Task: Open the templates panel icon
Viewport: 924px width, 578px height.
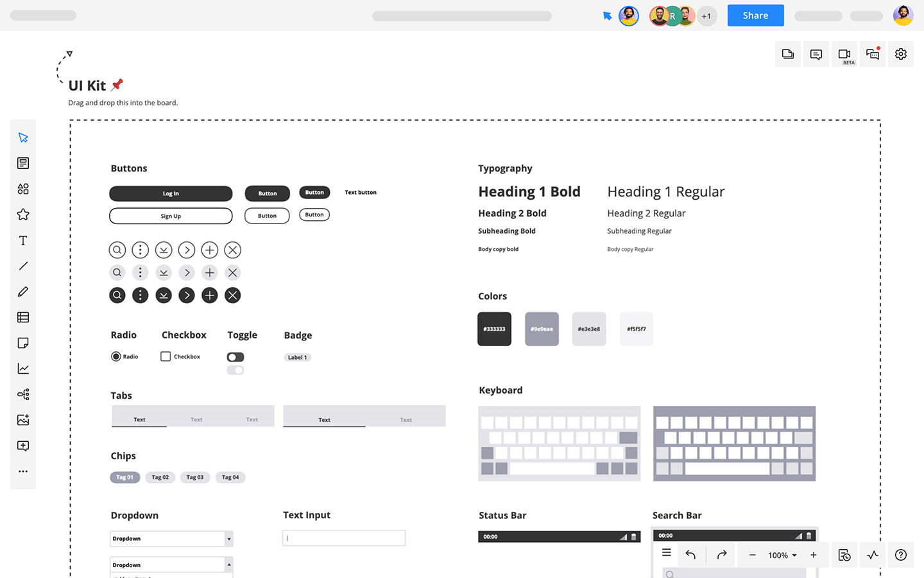Action: [23, 163]
